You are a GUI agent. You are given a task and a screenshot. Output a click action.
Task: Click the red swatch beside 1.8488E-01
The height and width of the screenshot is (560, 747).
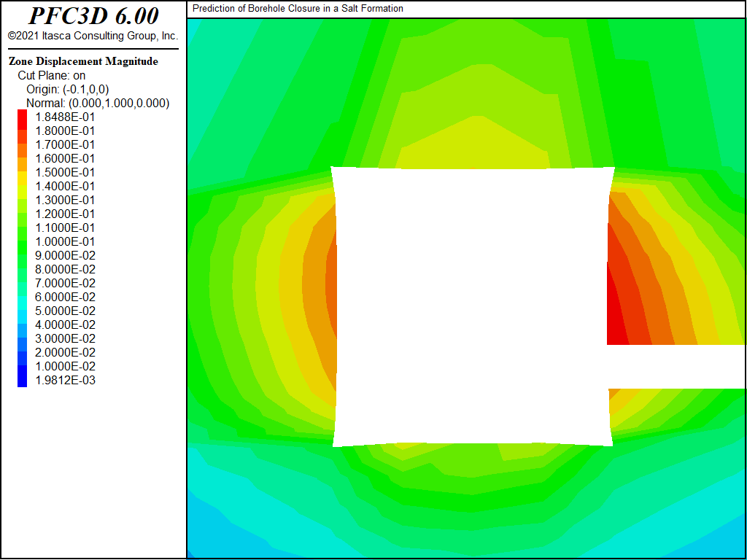(23, 120)
